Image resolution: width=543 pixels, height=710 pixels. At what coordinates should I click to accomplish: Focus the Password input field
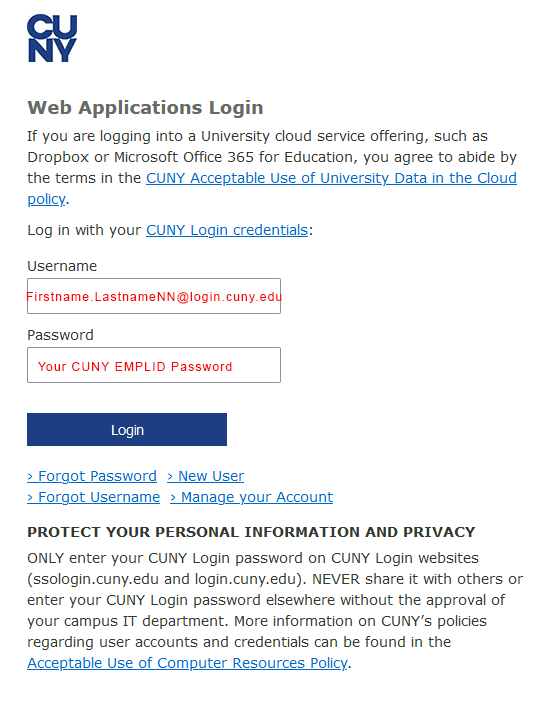point(154,365)
